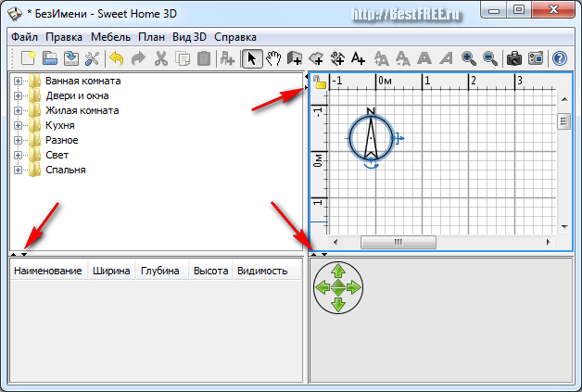Click the yellow Undo arrow icon
Image resolution: width=582 pixels, height=392 pixels.
pyautogui.click(x=117, y=58)
